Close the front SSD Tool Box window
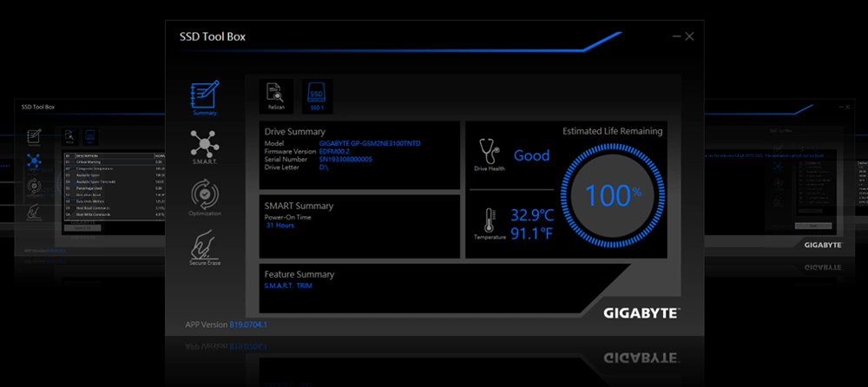868x387 pixels. (x=689, y=36)
